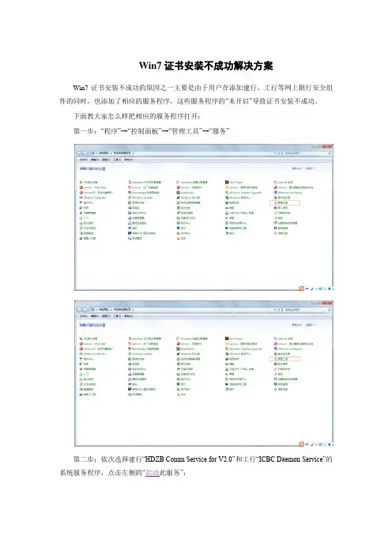Open SmartAudio in the second Control Panel screenshot
The width and height of the screenshot is (392, 555).
(x=186, y=349)
